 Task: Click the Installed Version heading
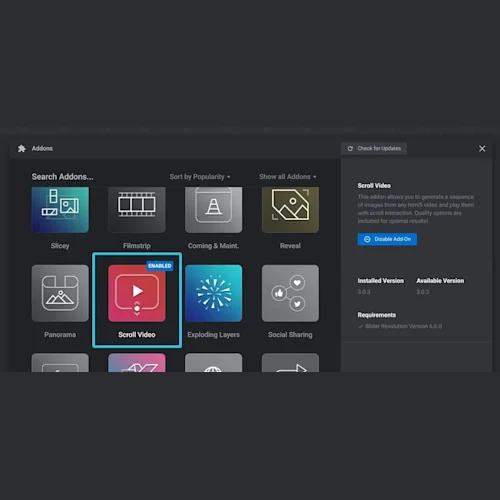click(381, 281)
